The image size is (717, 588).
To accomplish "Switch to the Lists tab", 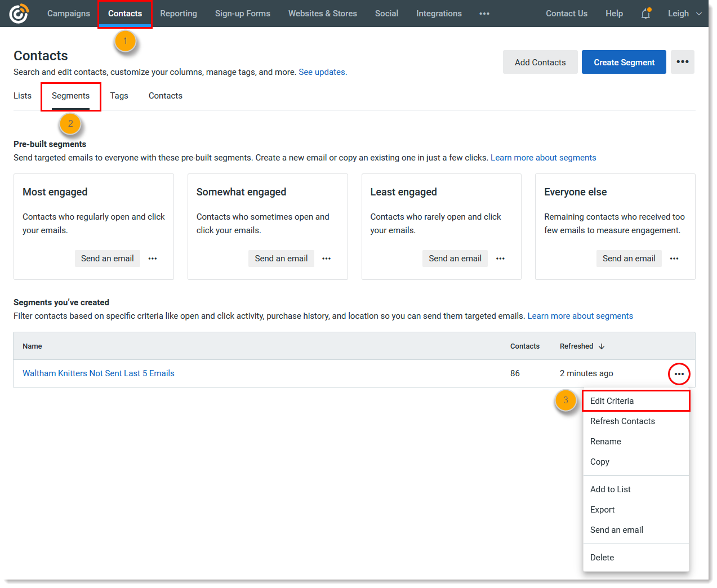I will point(23,95).
